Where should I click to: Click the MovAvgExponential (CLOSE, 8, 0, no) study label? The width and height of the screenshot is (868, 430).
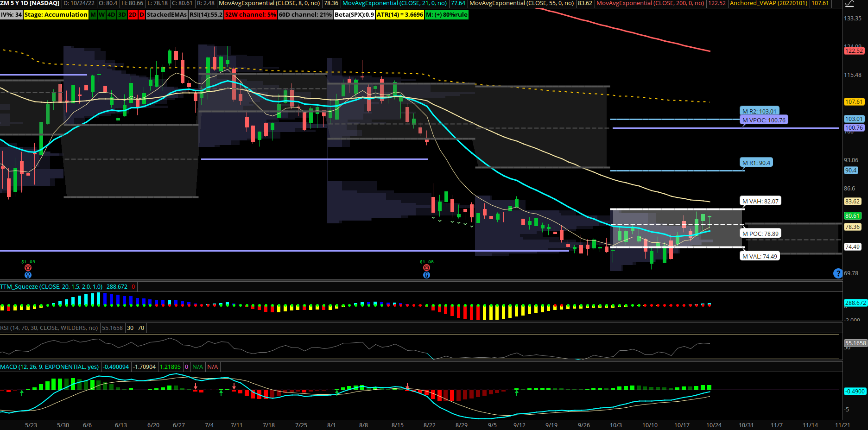pyautogui.click(x=269, y=3)
